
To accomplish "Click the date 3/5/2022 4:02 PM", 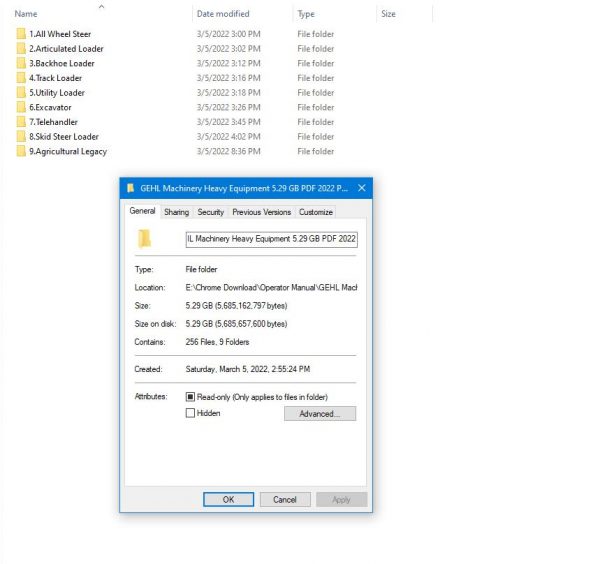I will click(228, 137).
